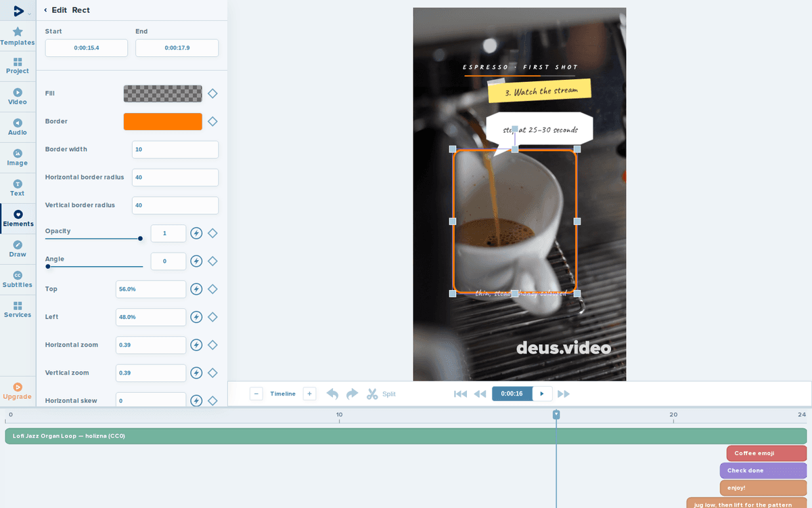Open the Fill color swatch
Image resolution: width=812 pixels, height=508 pixels.
163,93
